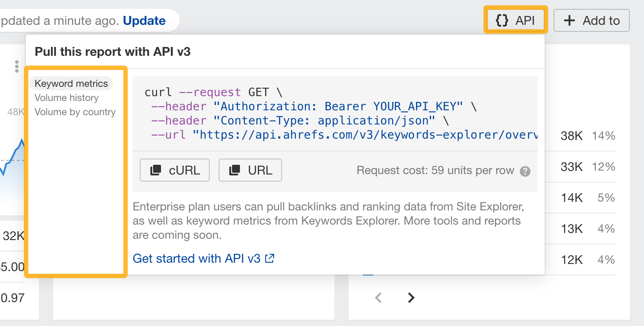Screen dimensions: 644x326
Task: Click the cURL button
Action: (x=174, y=170)
